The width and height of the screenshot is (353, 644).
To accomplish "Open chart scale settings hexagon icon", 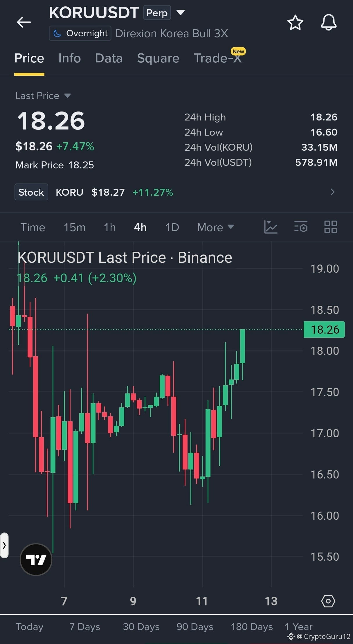I will (328, 601).
